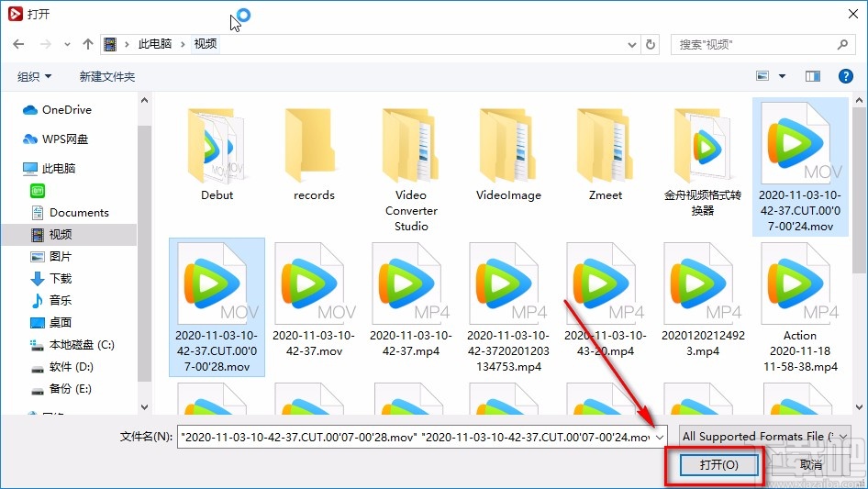Select file 2020-11-03-10-42-3720201203134753.mp4
The image size is (868, 489).
[x=508, y=307]
